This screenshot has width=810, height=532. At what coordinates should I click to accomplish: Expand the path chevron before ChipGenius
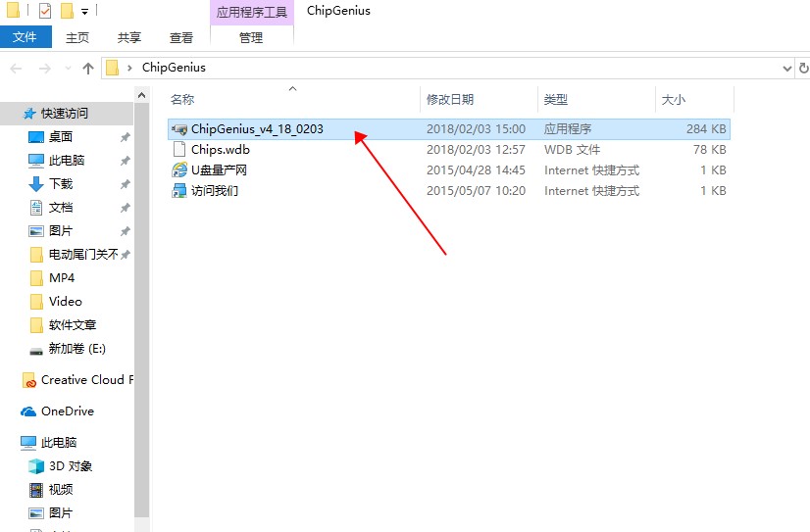coord(129,68)
